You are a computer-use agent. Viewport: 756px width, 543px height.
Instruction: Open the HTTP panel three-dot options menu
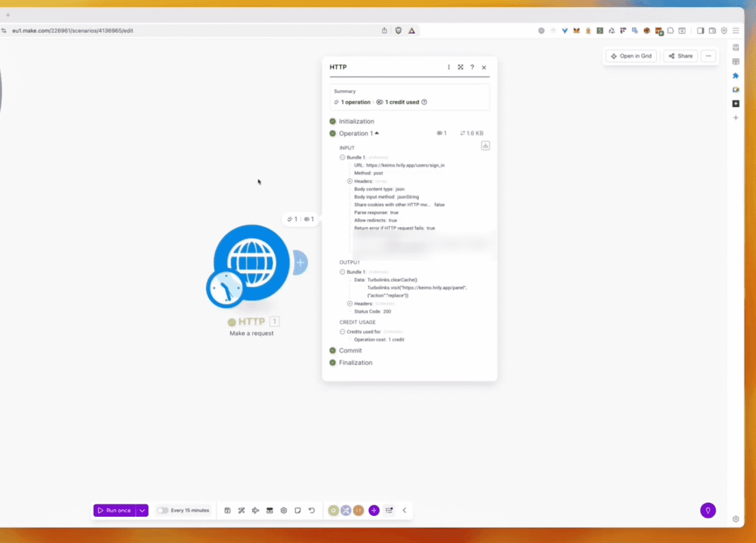[449, 67]
